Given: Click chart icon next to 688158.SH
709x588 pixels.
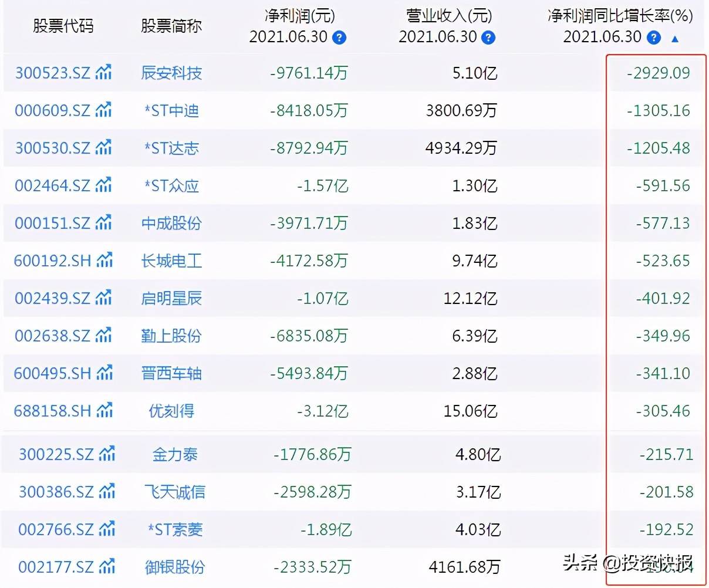Looking at the screenshot, I should (x=105, y=411).
